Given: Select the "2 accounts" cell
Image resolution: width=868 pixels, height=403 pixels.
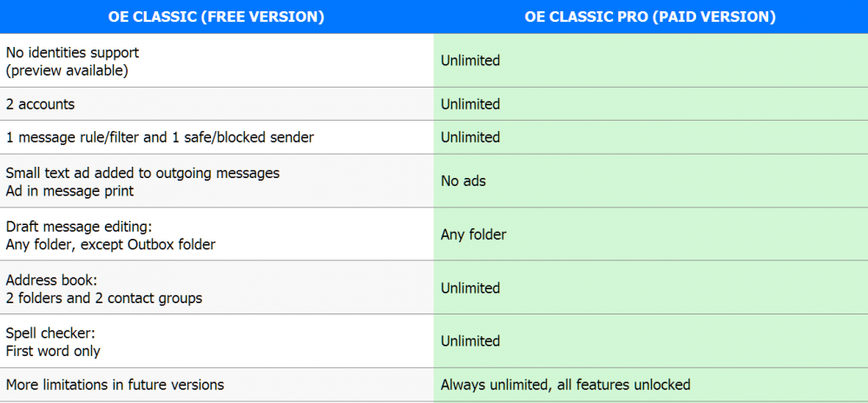Looking at the screenshot, I should tap(40, 104).
